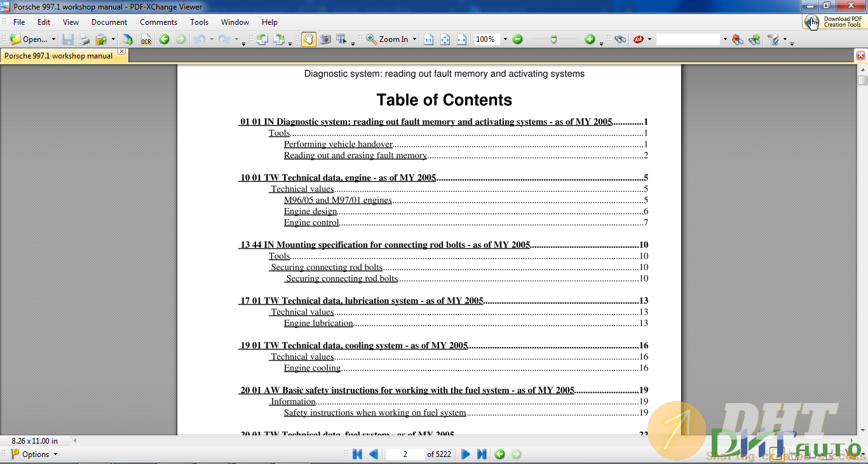Open the zoom percentage dropdown
Screen dimensions: 868x464
505,39
